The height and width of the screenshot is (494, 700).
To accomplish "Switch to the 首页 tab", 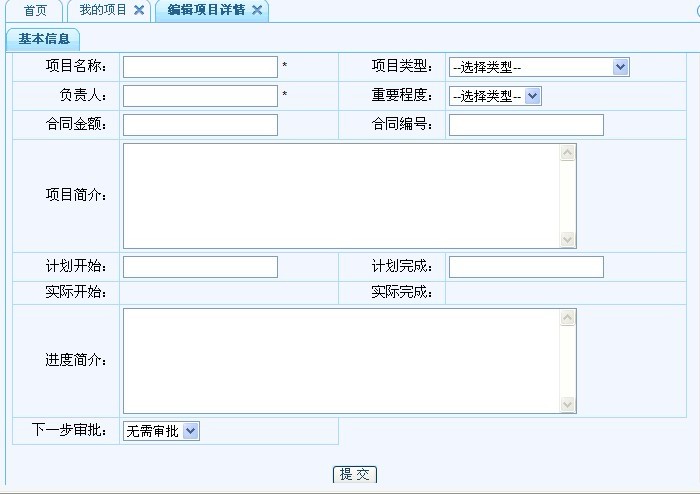I will (x=35, y=10).
